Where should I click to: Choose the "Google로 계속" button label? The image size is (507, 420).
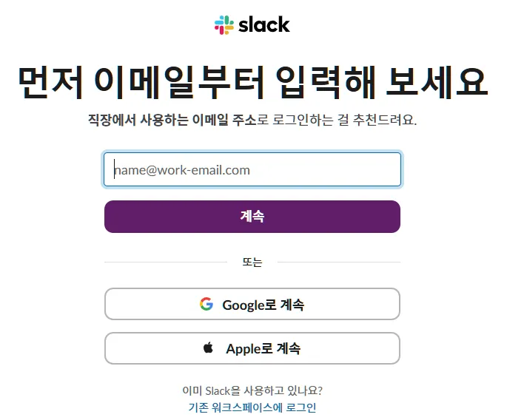click(x=263, y=305)
